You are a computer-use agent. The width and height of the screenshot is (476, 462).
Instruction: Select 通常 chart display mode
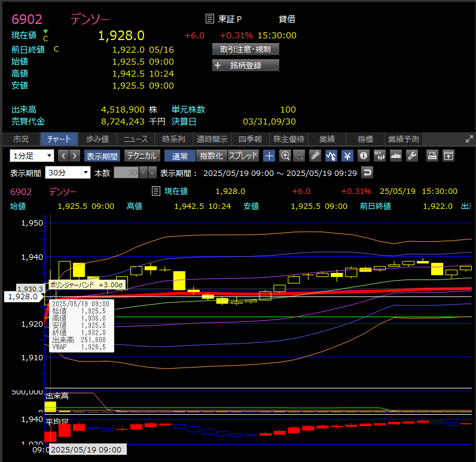180,156
